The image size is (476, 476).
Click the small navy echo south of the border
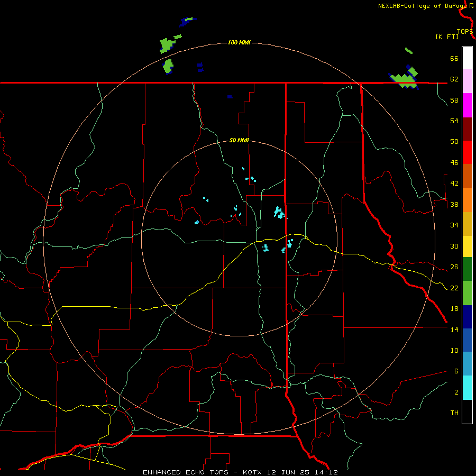point(230,97)
